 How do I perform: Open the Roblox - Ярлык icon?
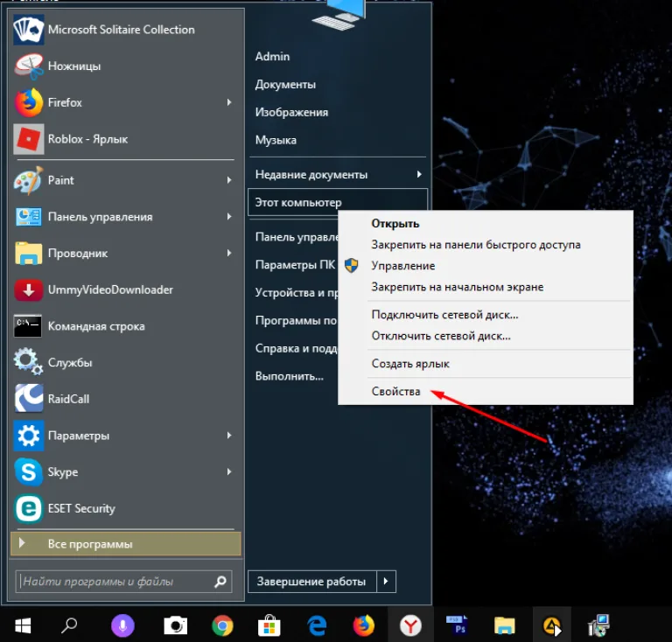(28, 139)
